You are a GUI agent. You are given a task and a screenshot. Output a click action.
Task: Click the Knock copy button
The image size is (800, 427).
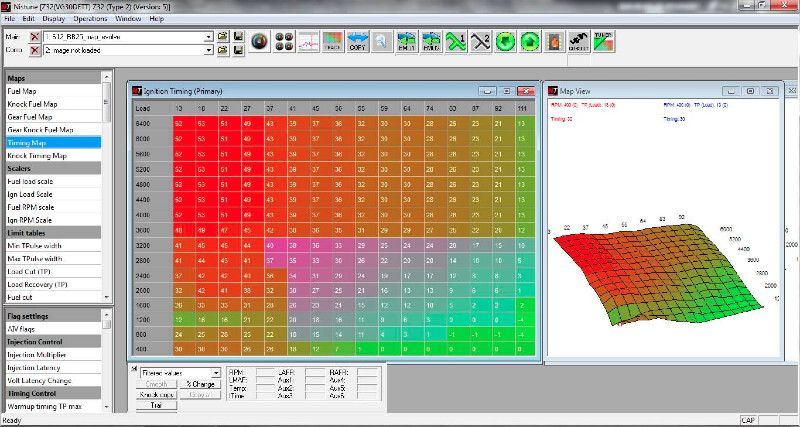(157, 395)
